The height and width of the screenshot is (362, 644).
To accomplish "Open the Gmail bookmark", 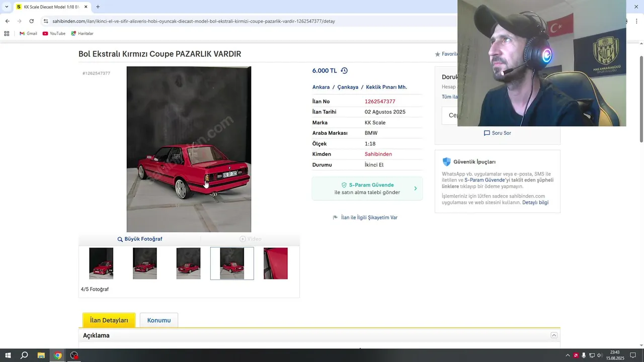I will point(28,34).
